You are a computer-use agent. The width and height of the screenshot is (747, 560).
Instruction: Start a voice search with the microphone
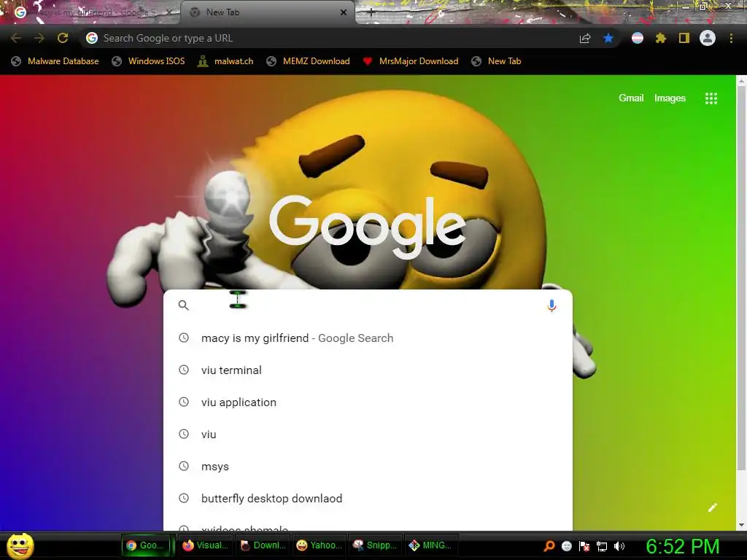click(x=551, y=306)
